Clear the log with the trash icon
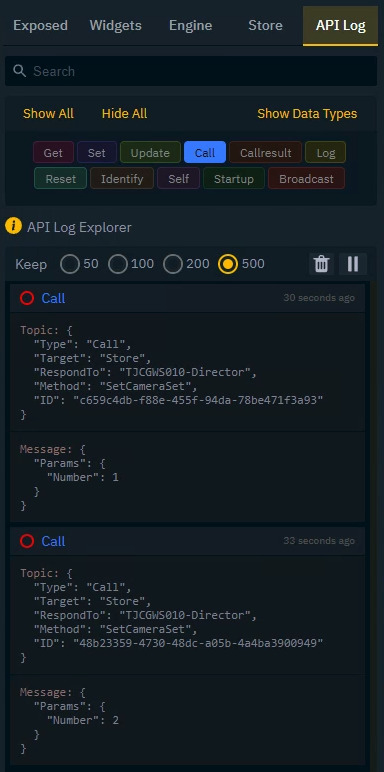Image resolution: width=384 pixels, height=772 pixels. 321,264
